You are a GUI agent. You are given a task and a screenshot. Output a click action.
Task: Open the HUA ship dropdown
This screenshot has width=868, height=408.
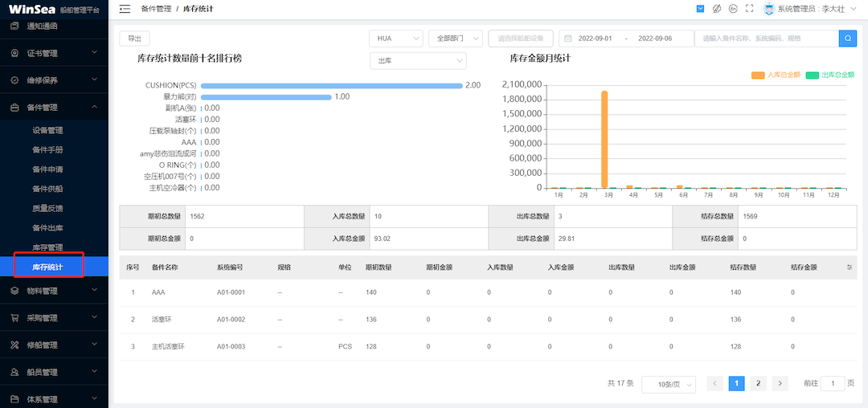[396, 38]
